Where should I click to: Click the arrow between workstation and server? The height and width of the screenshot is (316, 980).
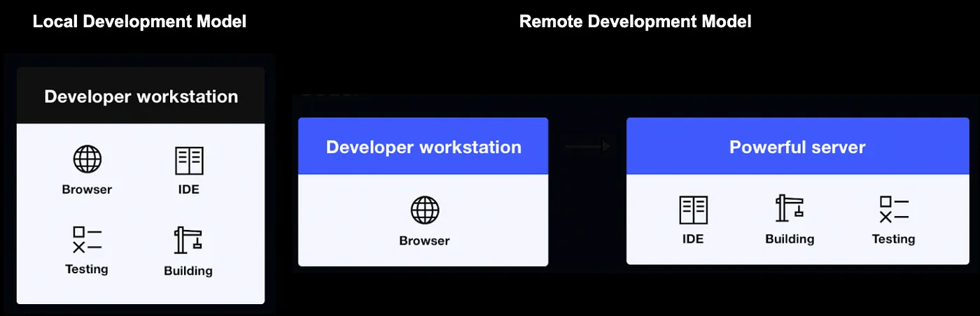(x=587, y=146)
